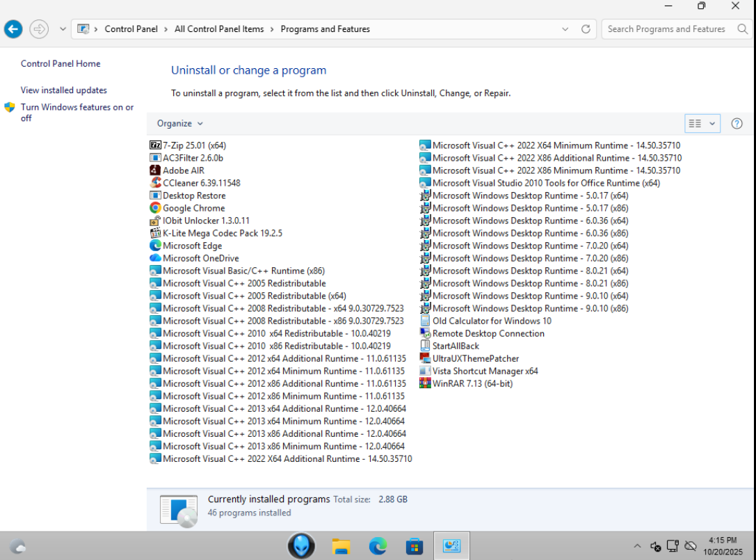The width and height of the screenshot is (756, 560).
Task: Click the weather widget on the taskbar
Action: [18, 547]
